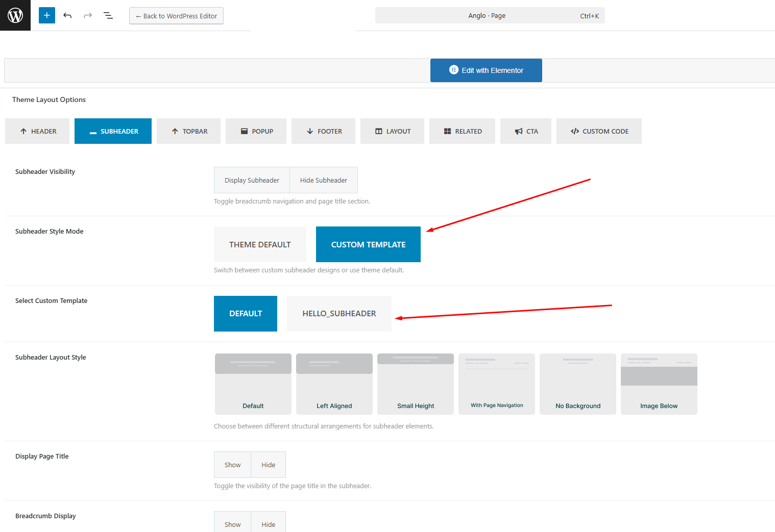Pick the Image Below layout option
Viewport: 775px width, 532px height.
659,384
